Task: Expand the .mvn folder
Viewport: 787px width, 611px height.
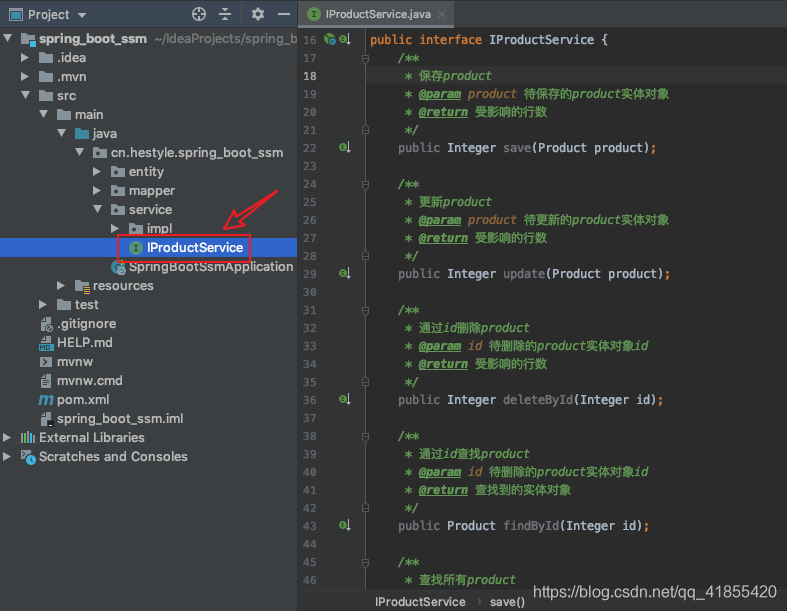Action: tap(25, 76)
